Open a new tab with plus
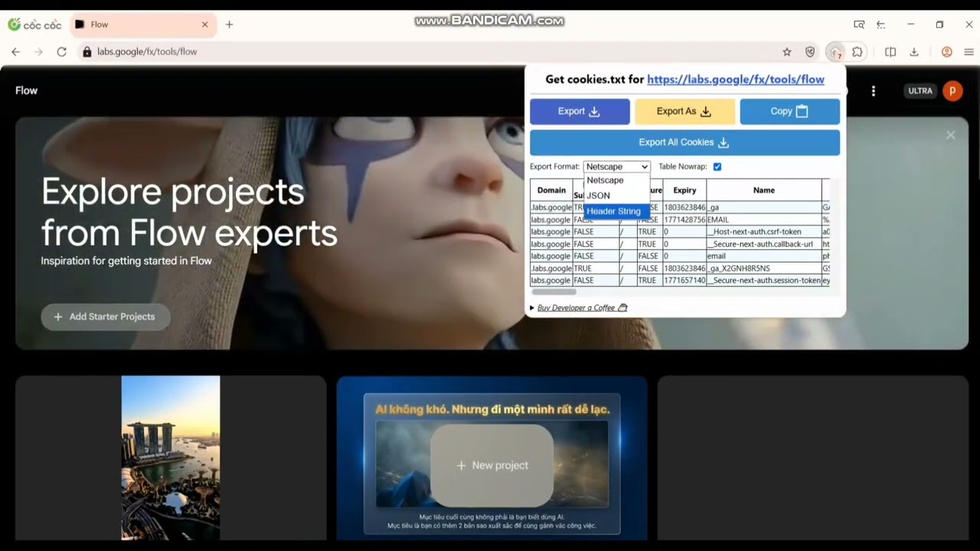Screen dimensions: 980x551 pyautogui.click(x=229, y=24)
